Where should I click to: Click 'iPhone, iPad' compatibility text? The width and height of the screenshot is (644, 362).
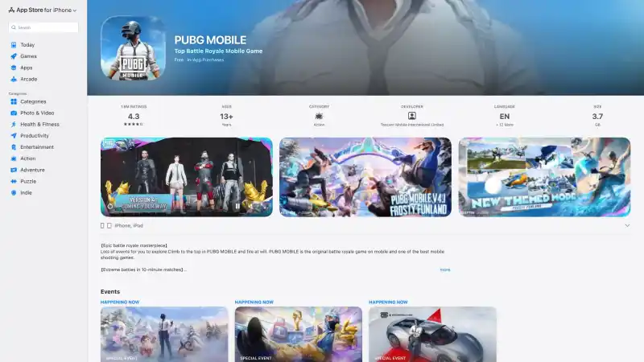129,226
